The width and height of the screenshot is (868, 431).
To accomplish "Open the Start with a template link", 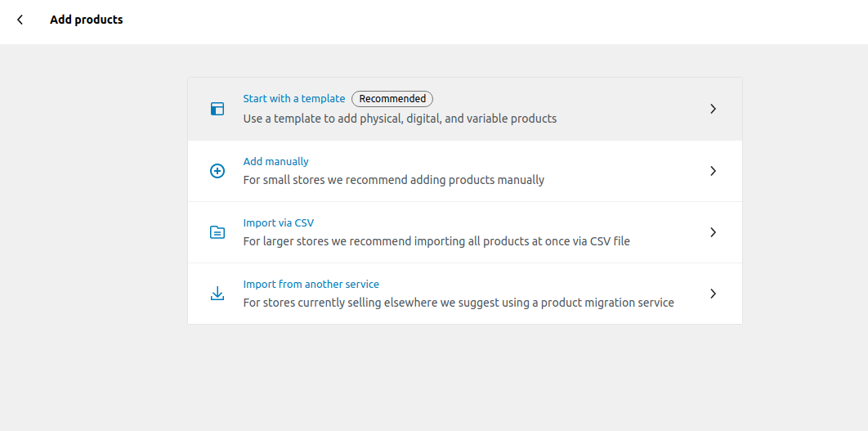I will 294,99.
